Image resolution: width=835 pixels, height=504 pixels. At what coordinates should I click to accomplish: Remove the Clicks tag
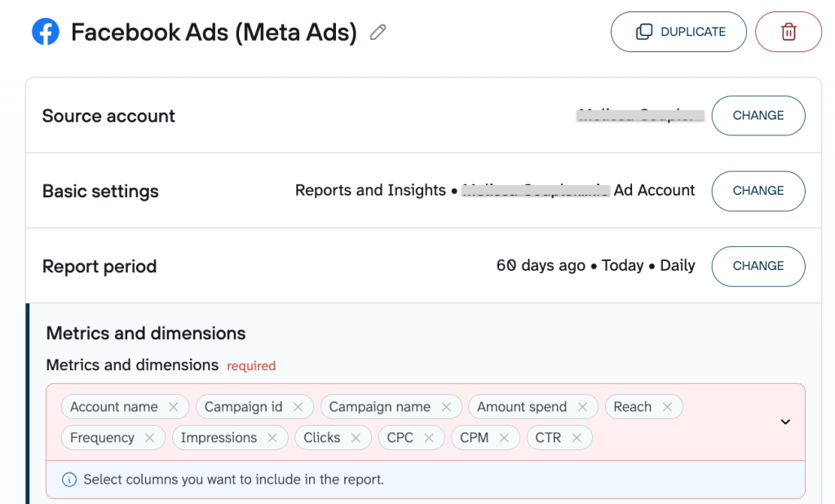tap(356, 438)
